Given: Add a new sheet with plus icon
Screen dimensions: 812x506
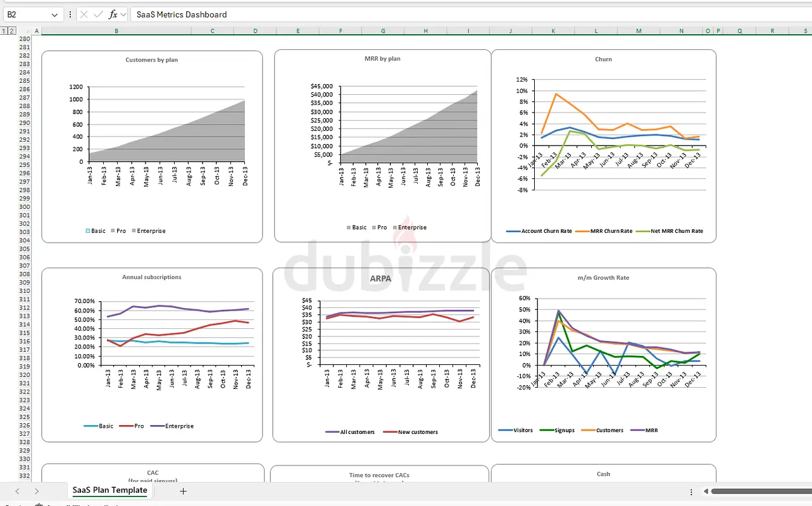Looking at the screenshot, I should 183,491.
